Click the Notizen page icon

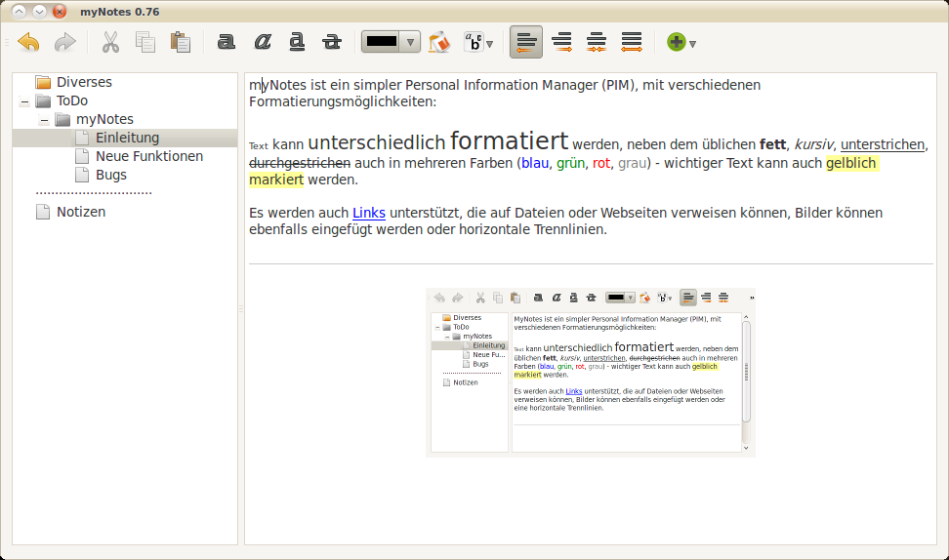43,212
